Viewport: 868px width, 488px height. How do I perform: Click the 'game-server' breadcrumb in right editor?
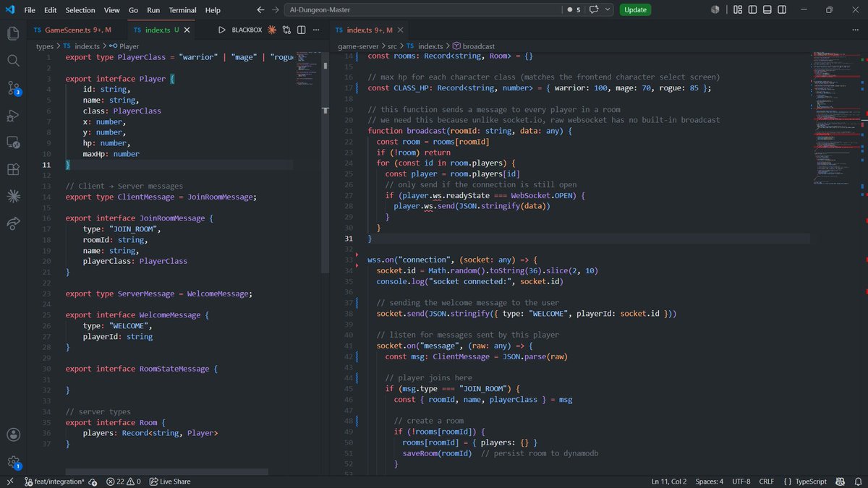point(359,46)
